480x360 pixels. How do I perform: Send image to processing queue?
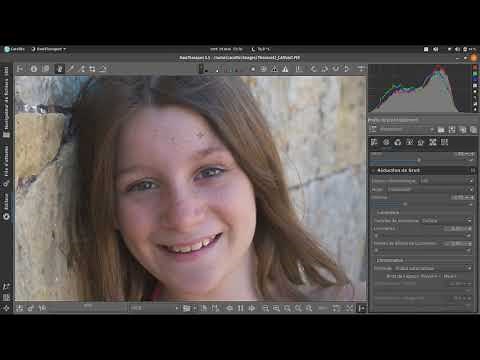coord(31,308)
